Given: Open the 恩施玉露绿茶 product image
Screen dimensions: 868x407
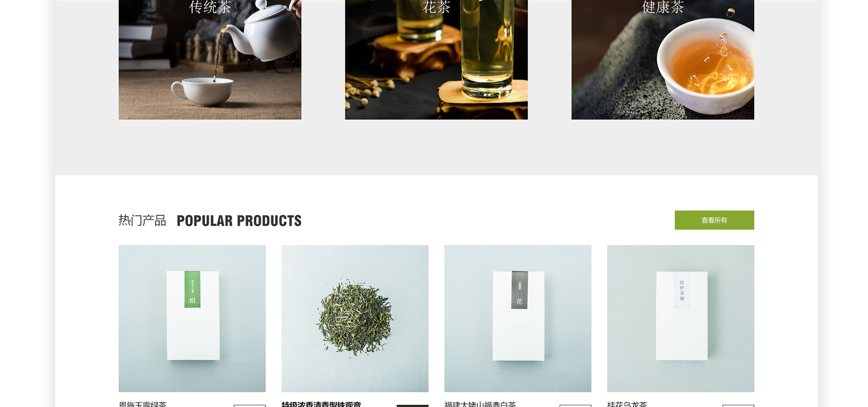Looking at the screenshot, I should pos(192,318).
